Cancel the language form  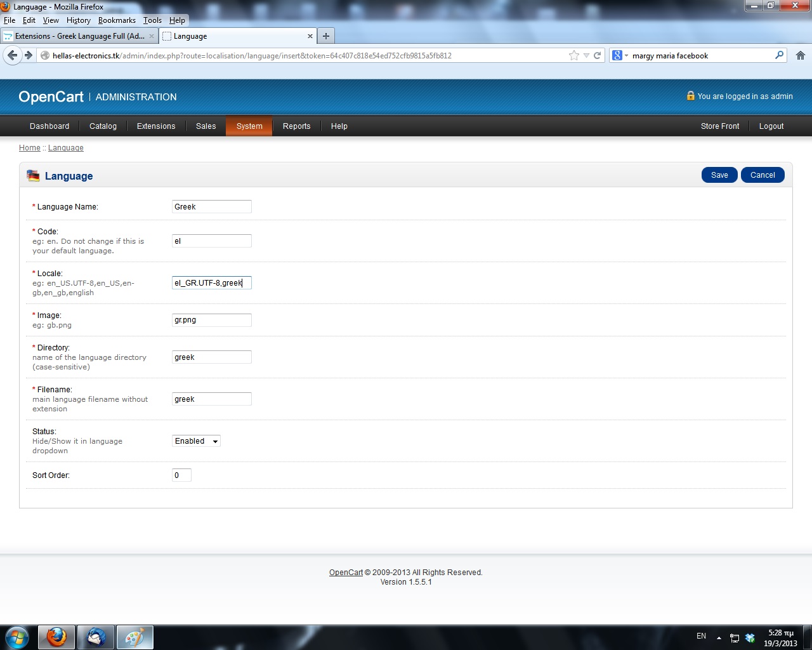pyautogui.click(x=763, y=175)
